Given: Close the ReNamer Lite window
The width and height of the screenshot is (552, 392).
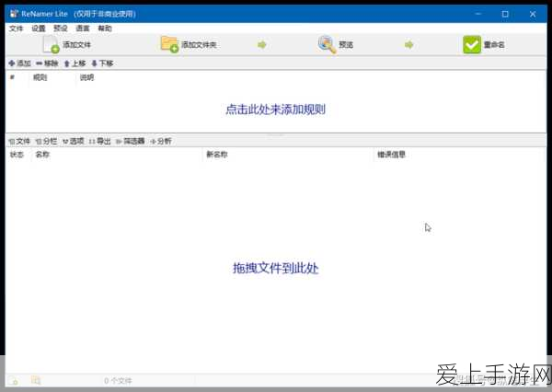Looking at the screenshot, I should 533,14.
